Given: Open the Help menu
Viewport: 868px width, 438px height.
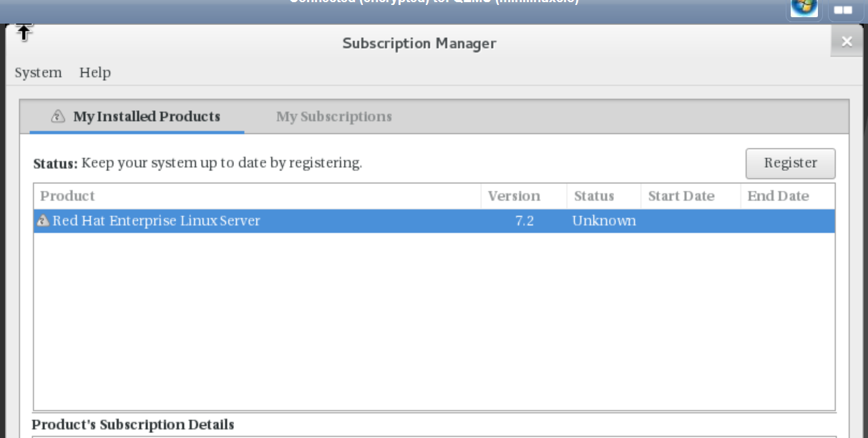Looking at the screenshot, I should tap(95, 72).
